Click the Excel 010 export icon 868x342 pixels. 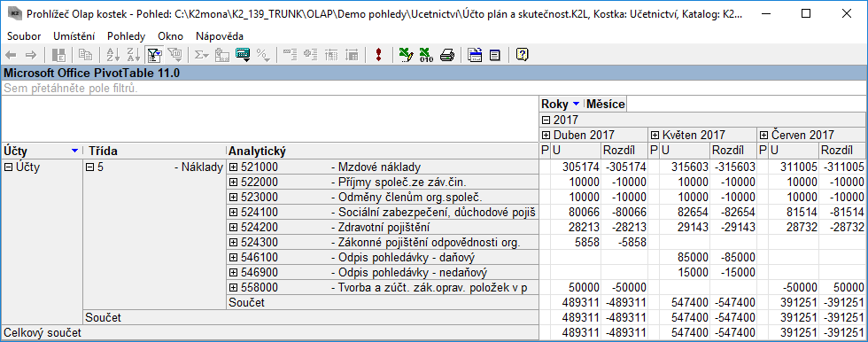(x=427, y=54)
